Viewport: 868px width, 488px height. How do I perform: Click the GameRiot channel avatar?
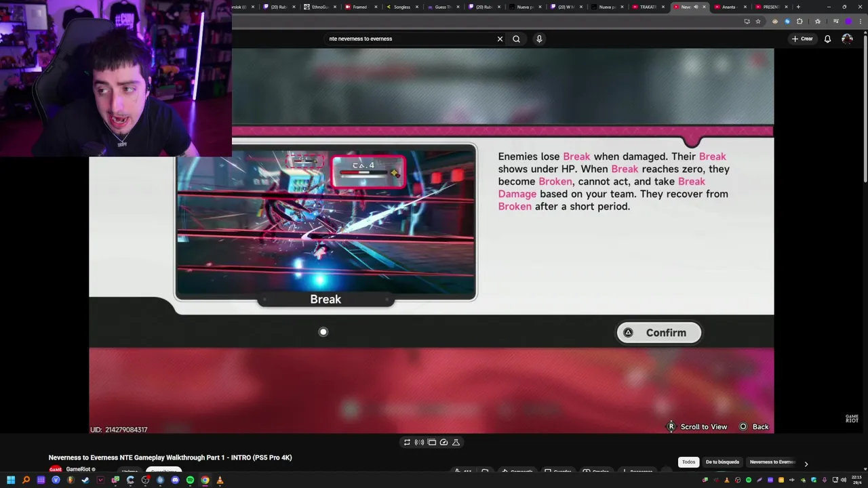pyautogui.click(x=56, y=469)
